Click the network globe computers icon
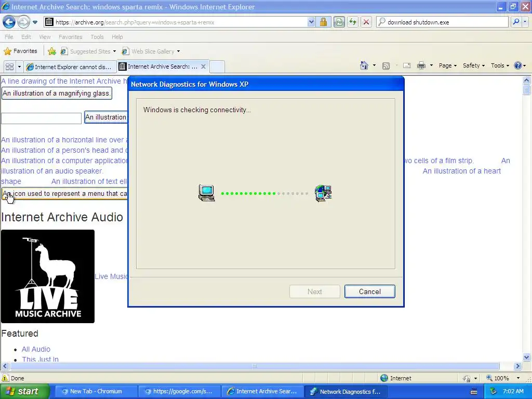Viewport: 532px width, 399px height. 323,193
